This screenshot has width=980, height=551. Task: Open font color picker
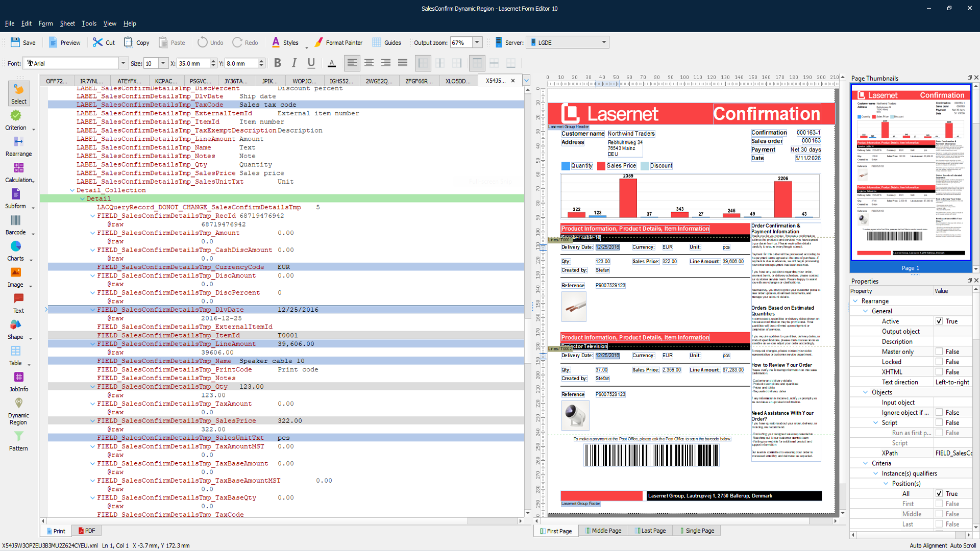(332, 63)
